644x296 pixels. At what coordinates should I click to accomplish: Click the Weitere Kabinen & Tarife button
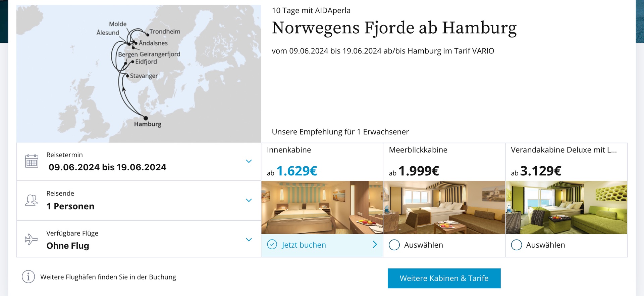tap(444, 278)
